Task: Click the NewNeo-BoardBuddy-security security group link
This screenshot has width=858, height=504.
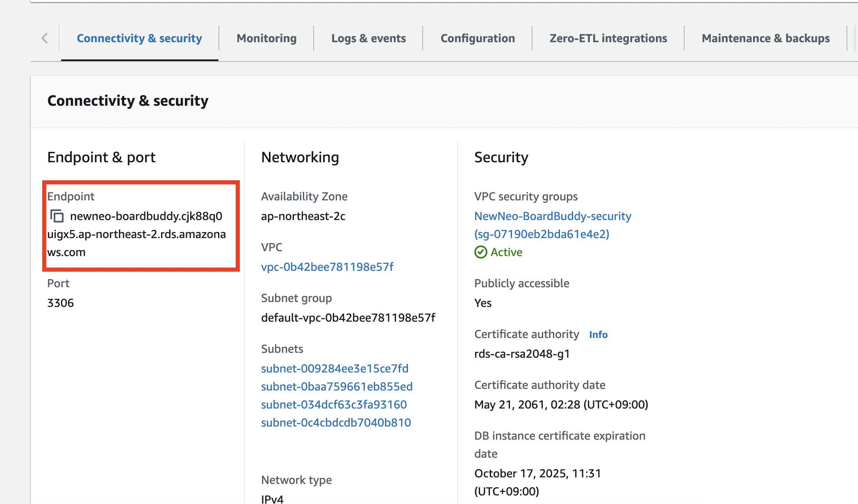Action: (553, 216)
